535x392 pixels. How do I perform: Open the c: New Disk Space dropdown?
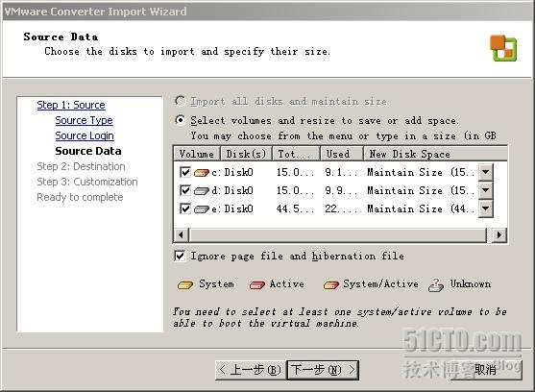coord(485,172)
